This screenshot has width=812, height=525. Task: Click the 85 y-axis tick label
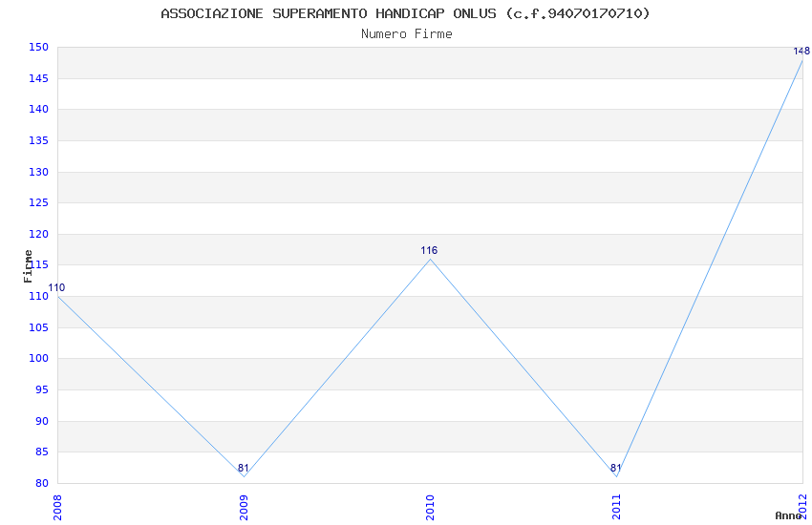42,452
